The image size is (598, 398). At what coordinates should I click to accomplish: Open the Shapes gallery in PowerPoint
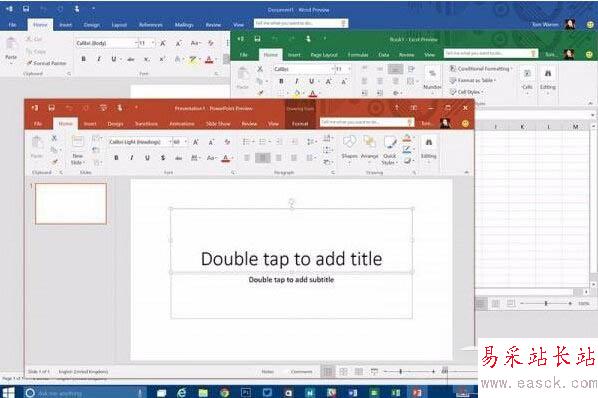349,150
